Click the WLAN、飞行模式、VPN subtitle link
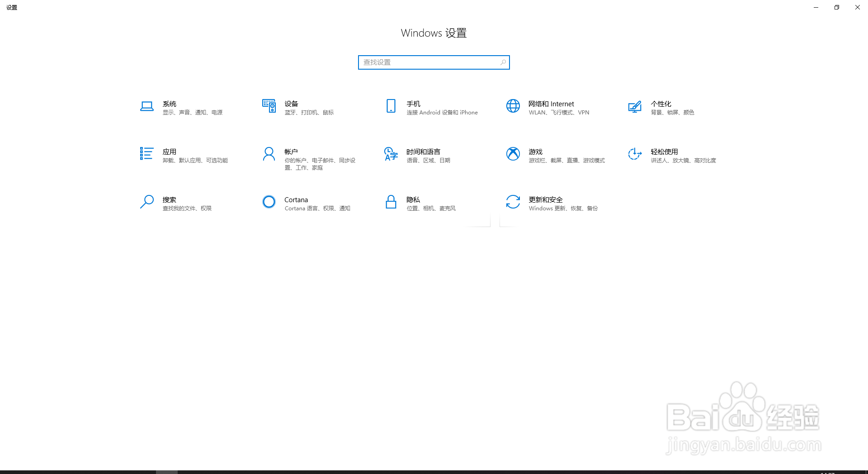This screenshot has height=474, width=868. [560, 113]
